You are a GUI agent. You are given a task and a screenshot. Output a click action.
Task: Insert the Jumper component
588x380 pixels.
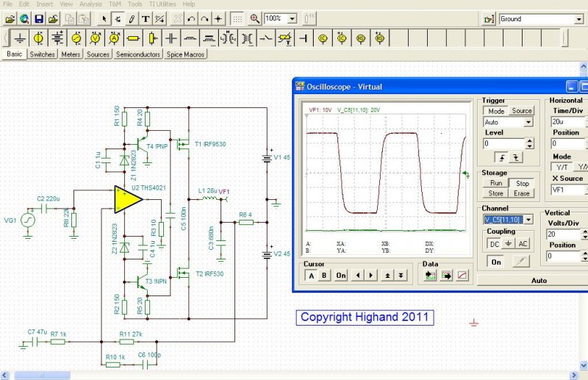pyautogui.click(x=304, y=38)
